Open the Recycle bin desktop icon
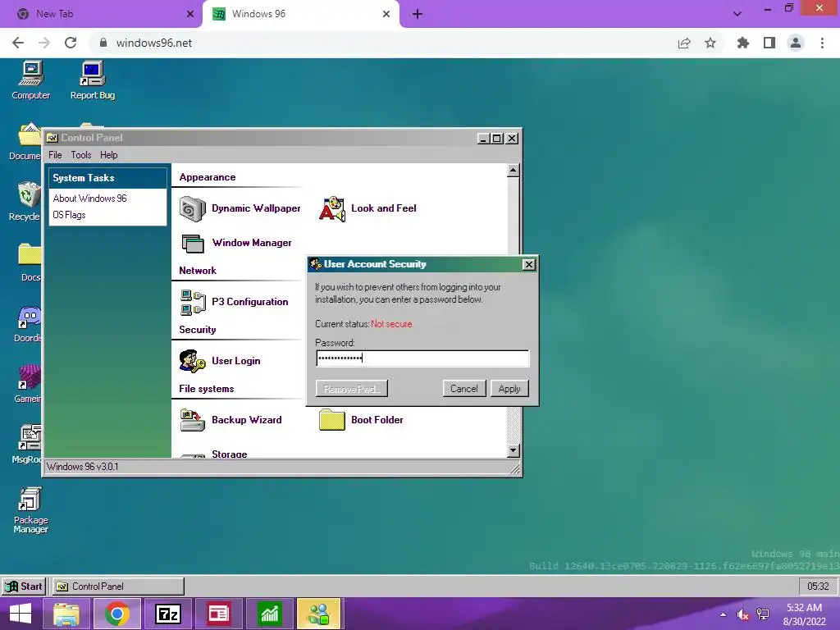The width and height of the screenshot is (840, 630). (25, 202)
